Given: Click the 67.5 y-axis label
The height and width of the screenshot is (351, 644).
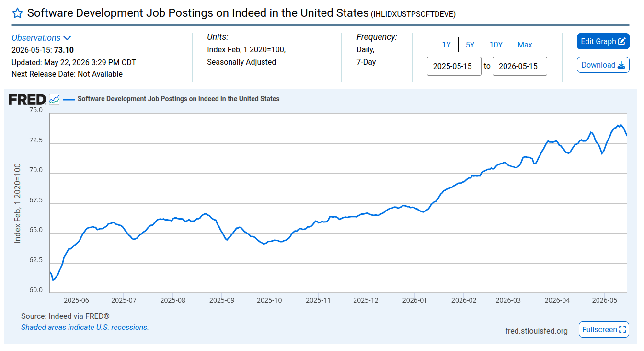Looking at the screenshot, I should [x=36, y=200].
